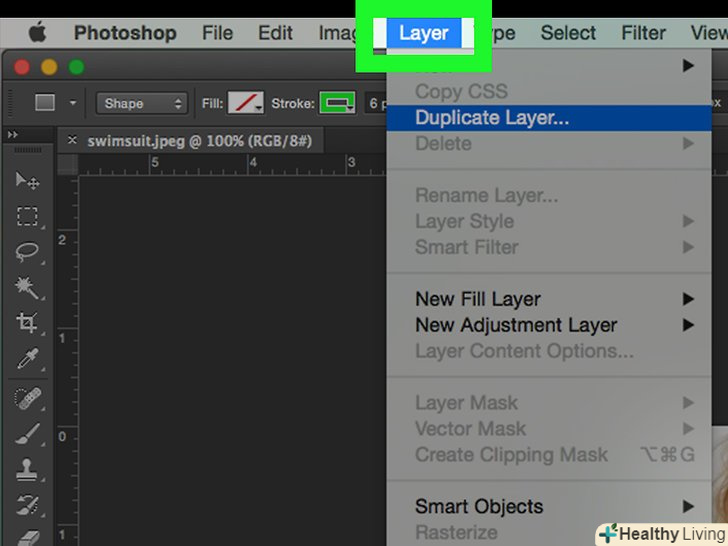This screenshot has width=728, height=546.
Task: Click the ruler origin corner box
Action: point(68,164)
